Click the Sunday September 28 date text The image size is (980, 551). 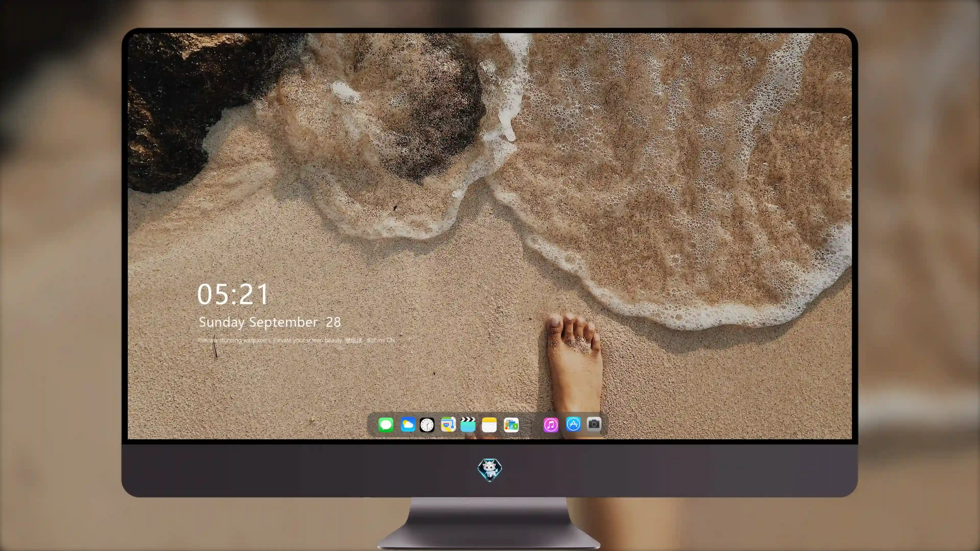click(x=270, y=322)
